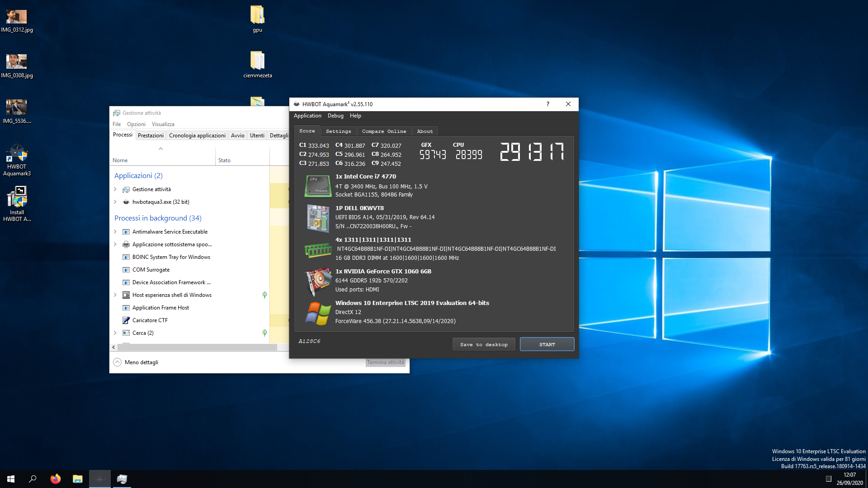
Task: Switch to Aquamark taskbar button
Action: [x=100, y=479]
